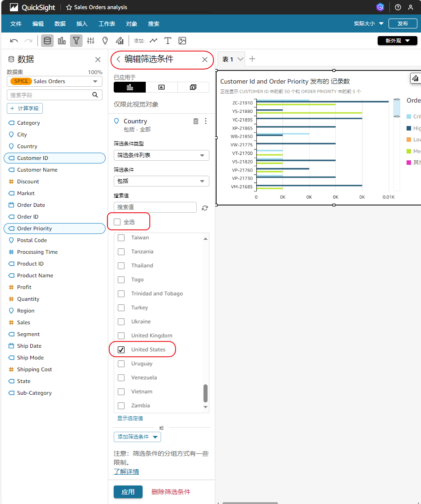The height and width of the screenshot is (504, 421).
Task: Click the 应用 apply button
Action: 128,492
